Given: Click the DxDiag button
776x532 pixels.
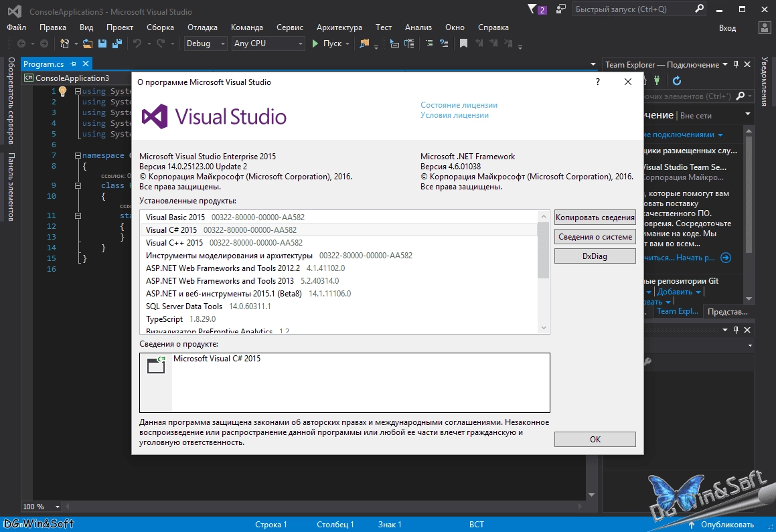Looking at the screenshot, I should tap(595, 256).
